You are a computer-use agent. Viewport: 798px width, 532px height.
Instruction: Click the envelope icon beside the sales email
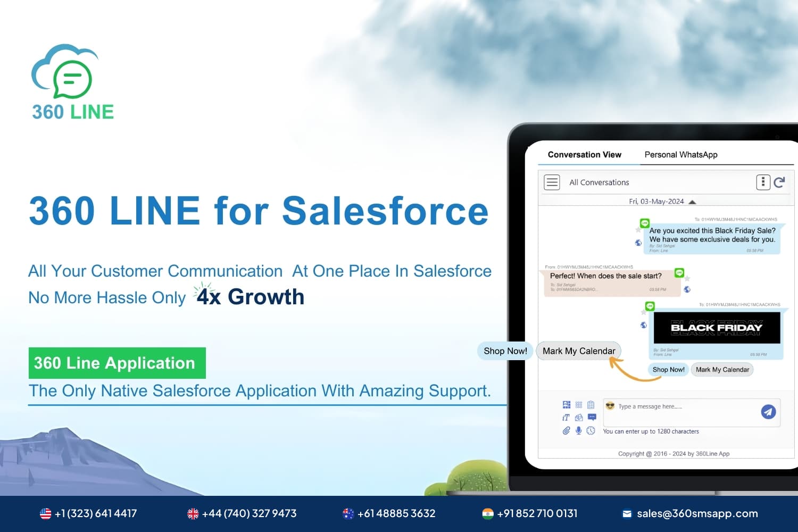coord(627,514)
